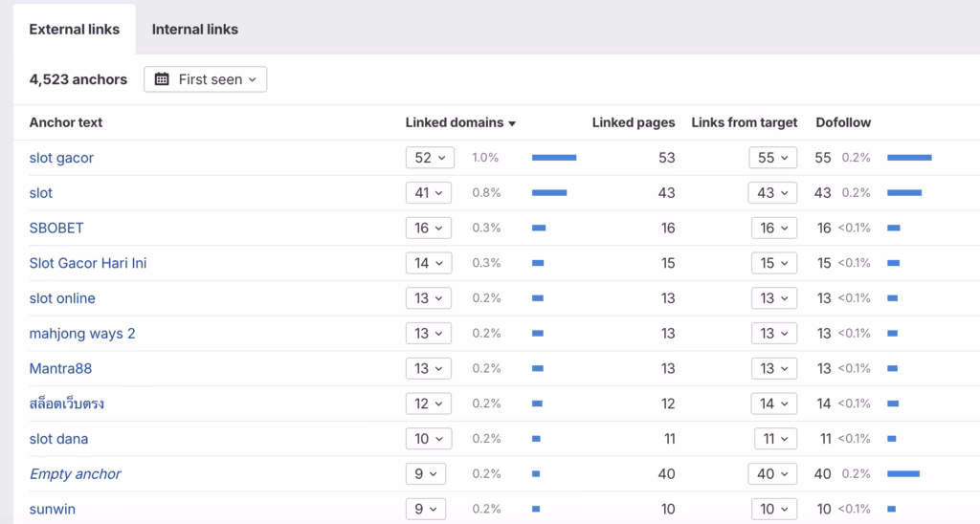980x524 pixels.
Task: Open the Slot Gacor Hari Ini anchor
Action: pos(87,263)
